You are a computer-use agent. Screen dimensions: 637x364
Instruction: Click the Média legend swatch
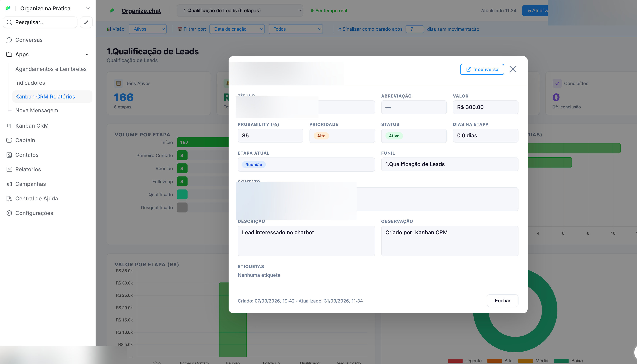click(525, 361)
